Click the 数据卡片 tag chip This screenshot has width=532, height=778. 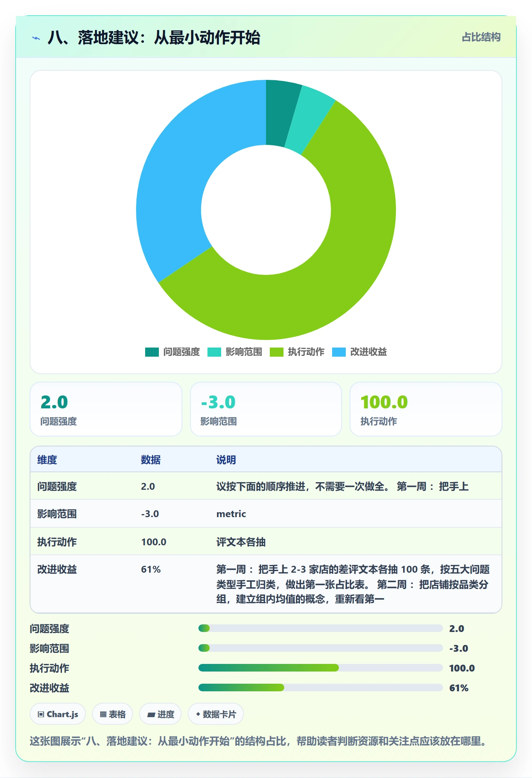[216, 714]
